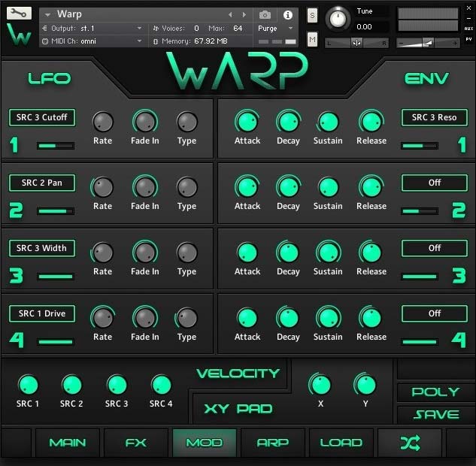
Task: Expand the Output st. 1 dropdown
Action: point(139,29)
